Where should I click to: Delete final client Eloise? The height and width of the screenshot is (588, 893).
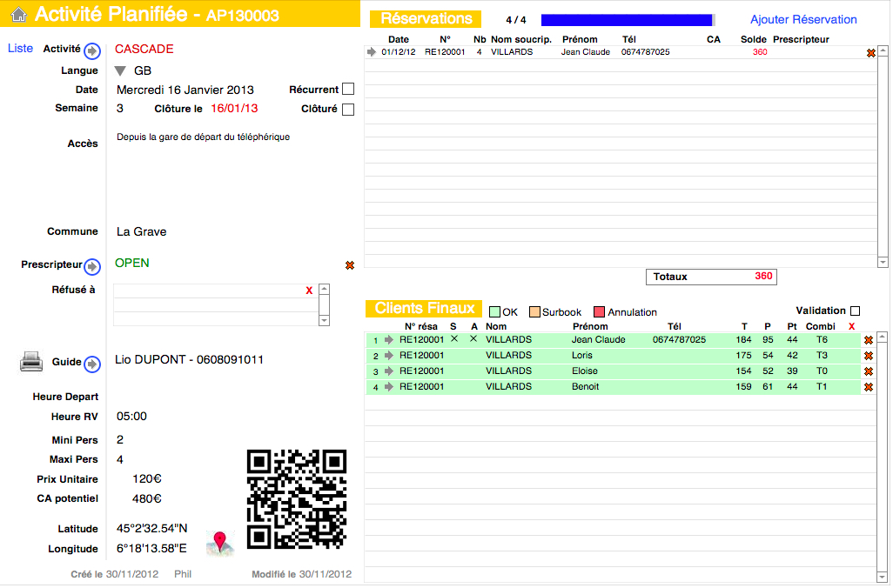(x=869, y=371)
